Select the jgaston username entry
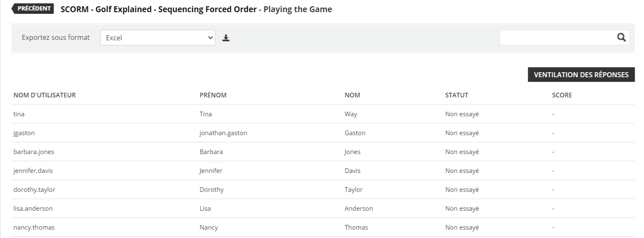This screenshot has width=644, height=238. point(24,133)
